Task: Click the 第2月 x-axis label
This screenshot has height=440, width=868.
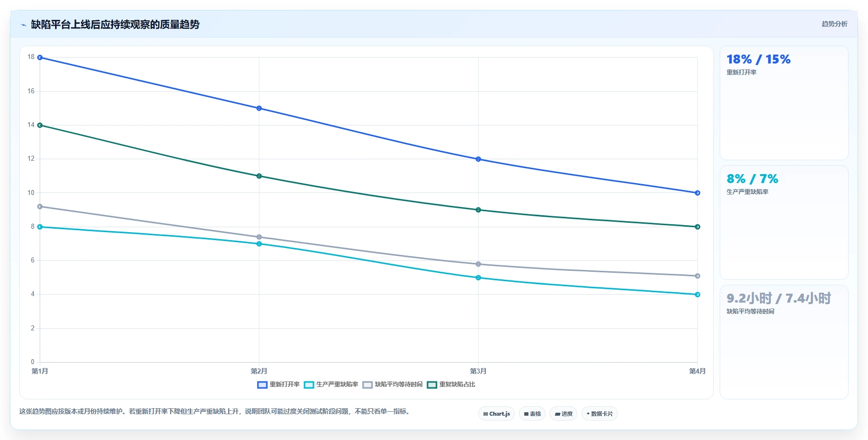Action: point(259,371)
